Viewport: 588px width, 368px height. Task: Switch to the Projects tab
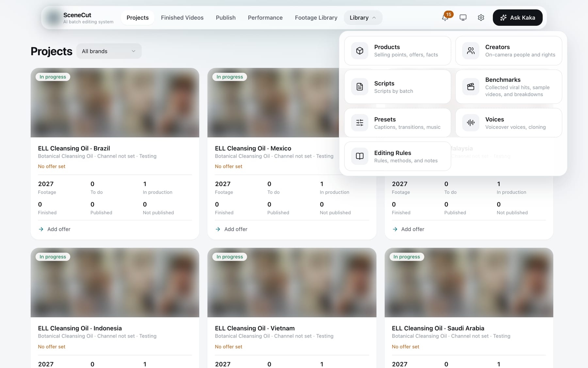(138, 18)
